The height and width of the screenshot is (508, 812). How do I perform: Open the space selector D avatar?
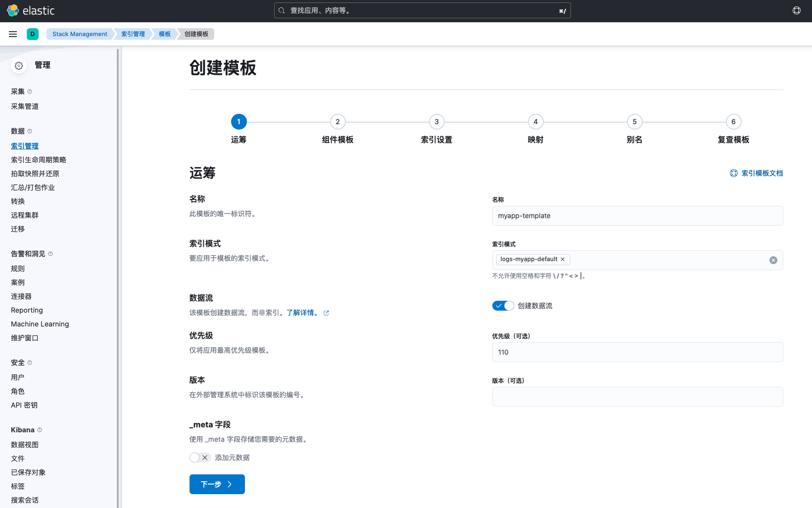[33, 34]
